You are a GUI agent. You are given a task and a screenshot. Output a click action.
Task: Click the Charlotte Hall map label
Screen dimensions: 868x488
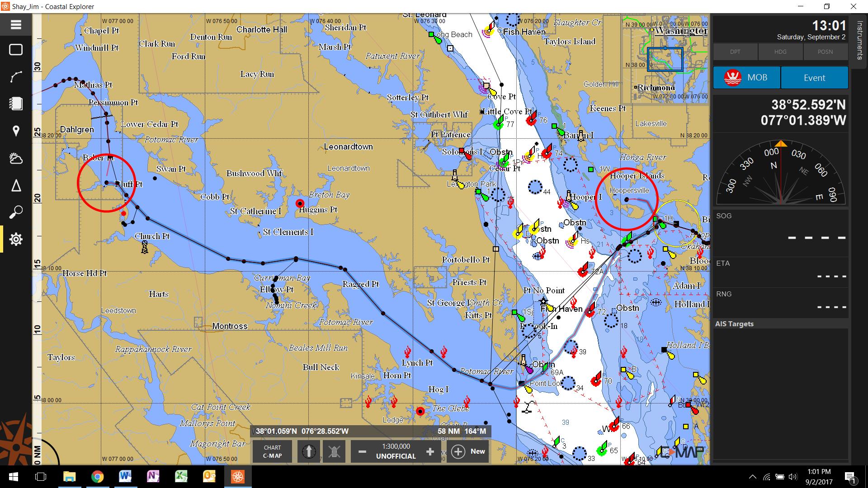tap(262, 30)
